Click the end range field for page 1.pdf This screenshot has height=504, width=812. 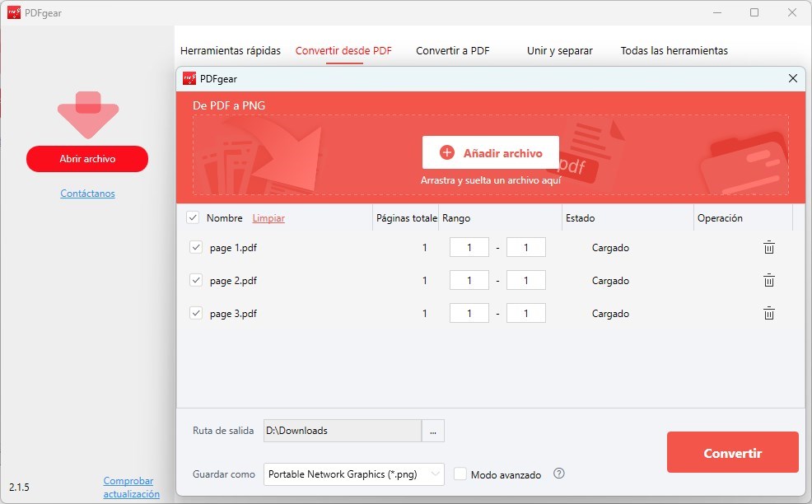click(526, 248)
